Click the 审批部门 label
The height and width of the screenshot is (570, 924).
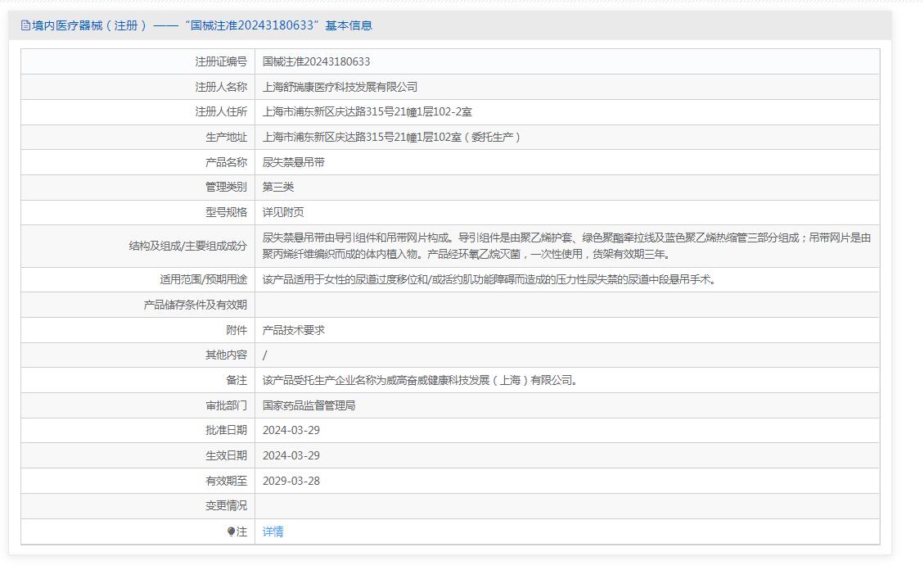226,405
